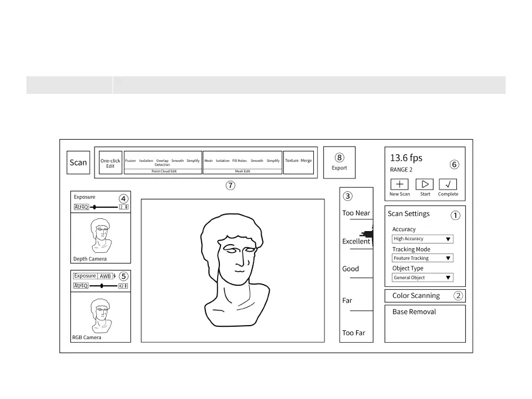Click the RGB Camera exposure slider
This screenshot has height=399, width=532.
103,286
